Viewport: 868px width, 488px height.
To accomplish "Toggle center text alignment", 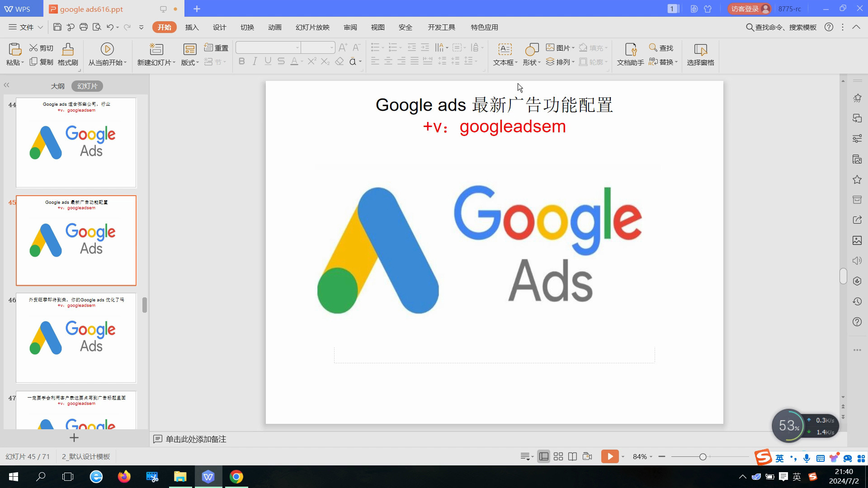I will coord(388,61).
